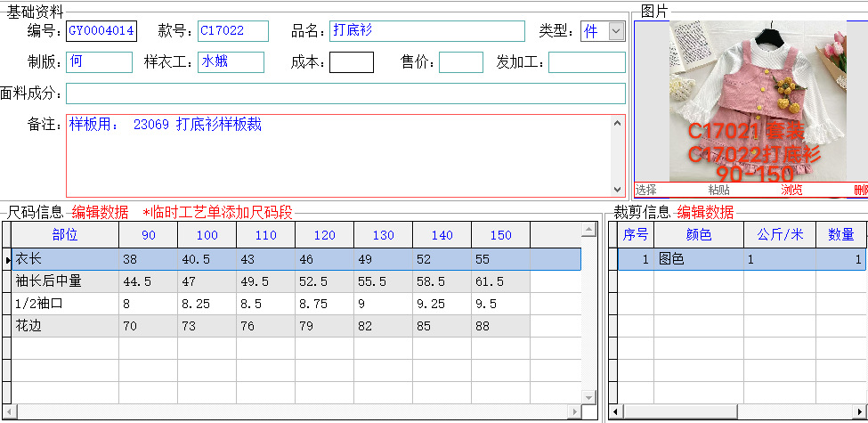Click cell 8.75 in 1/2袖口 row

[x=324, y=304]
